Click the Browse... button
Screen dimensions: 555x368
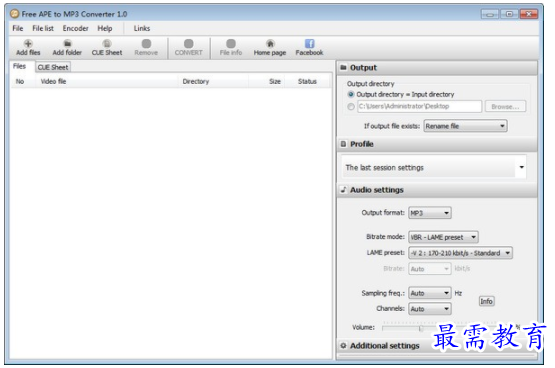tap(505, 106)
